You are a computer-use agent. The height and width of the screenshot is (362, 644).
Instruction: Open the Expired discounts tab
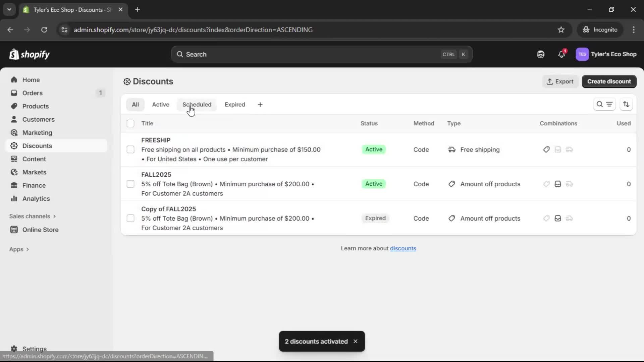pyautogui.click(x=235, y=105)
